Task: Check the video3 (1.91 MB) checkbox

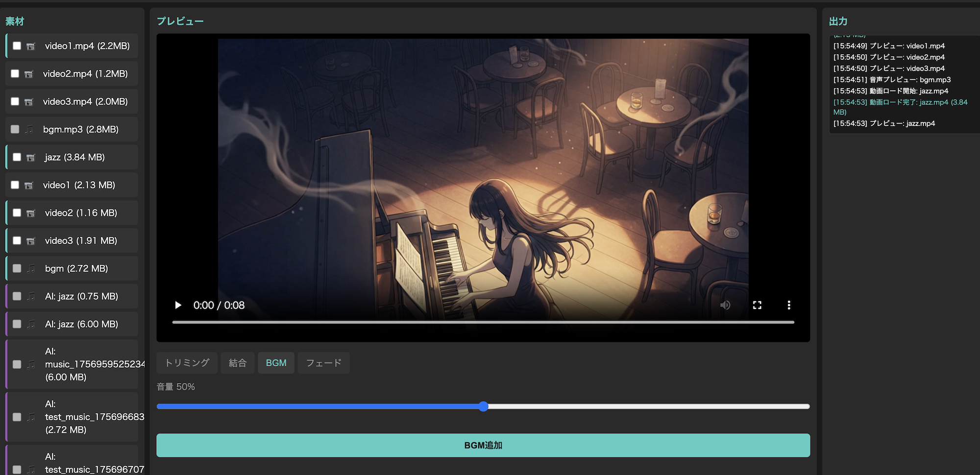Action: point(17,241)
